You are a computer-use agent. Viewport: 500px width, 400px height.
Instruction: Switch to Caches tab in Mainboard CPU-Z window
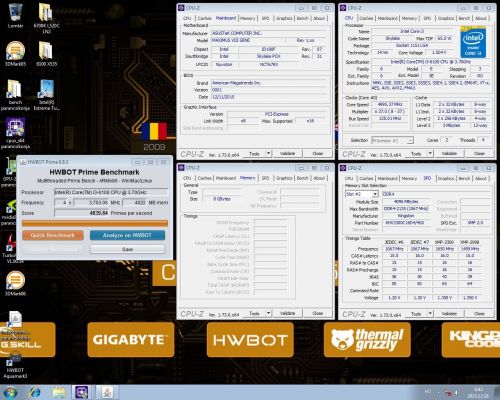click(x=204, y=18)
